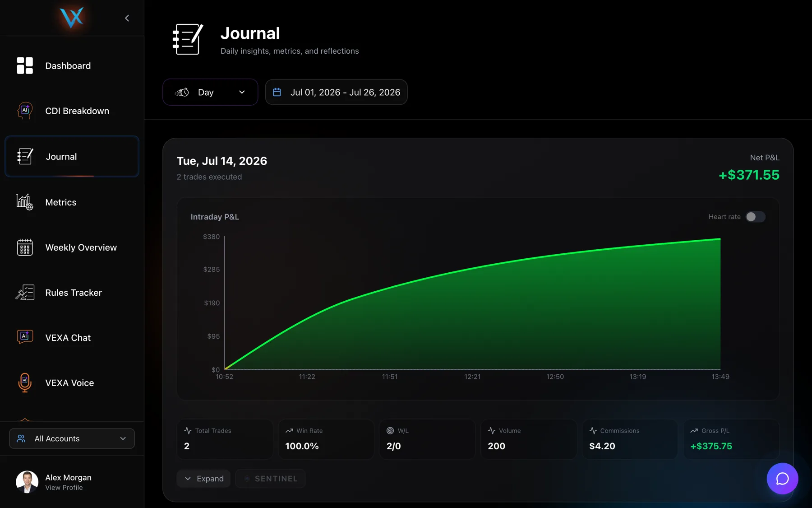Screen dimensions: 812x508
Task: Click the VEXA Voice microphone icon
Action: click(25, 382)
